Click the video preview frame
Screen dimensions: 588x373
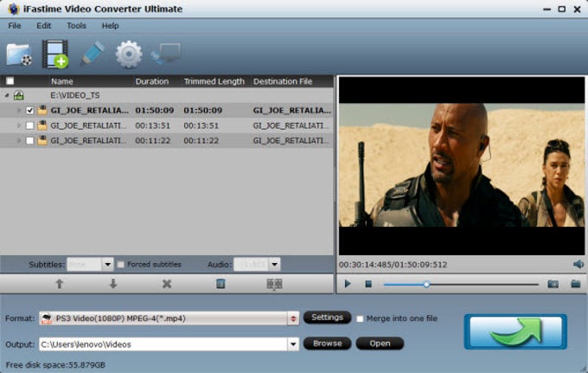(462, 165)
